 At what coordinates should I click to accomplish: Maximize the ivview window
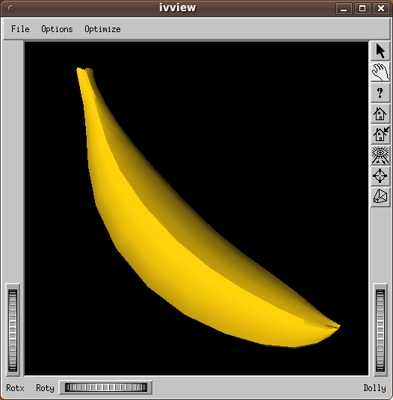click(x=362, y=8)
